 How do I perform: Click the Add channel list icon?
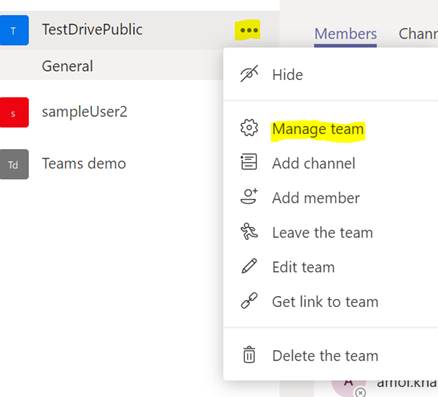pos(249,162)
